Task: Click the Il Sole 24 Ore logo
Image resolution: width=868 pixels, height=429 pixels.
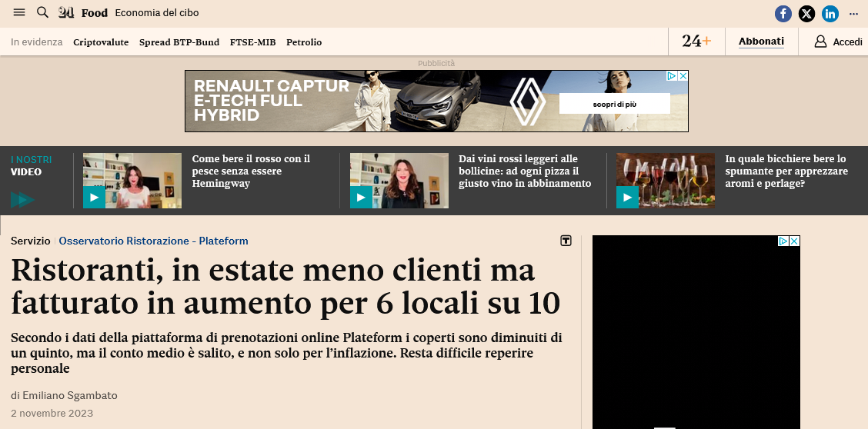Action: (x=67, y=13)
